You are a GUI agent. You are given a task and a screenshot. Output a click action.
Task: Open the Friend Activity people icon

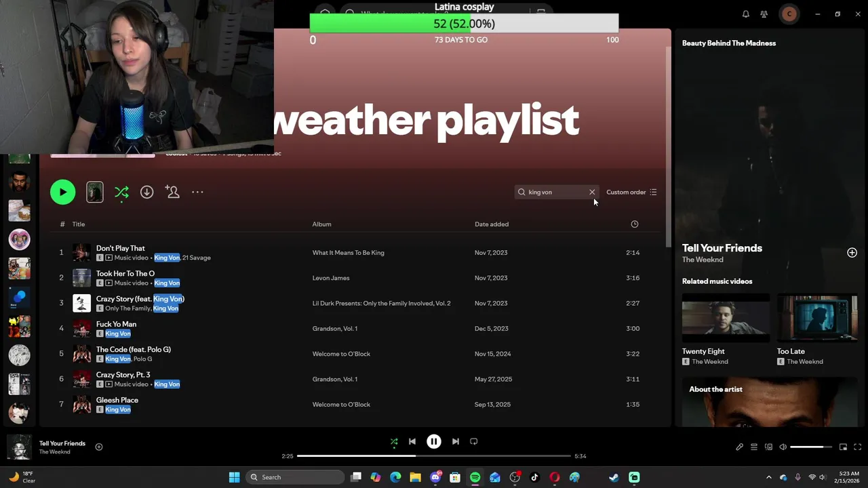tap(764, 14)
